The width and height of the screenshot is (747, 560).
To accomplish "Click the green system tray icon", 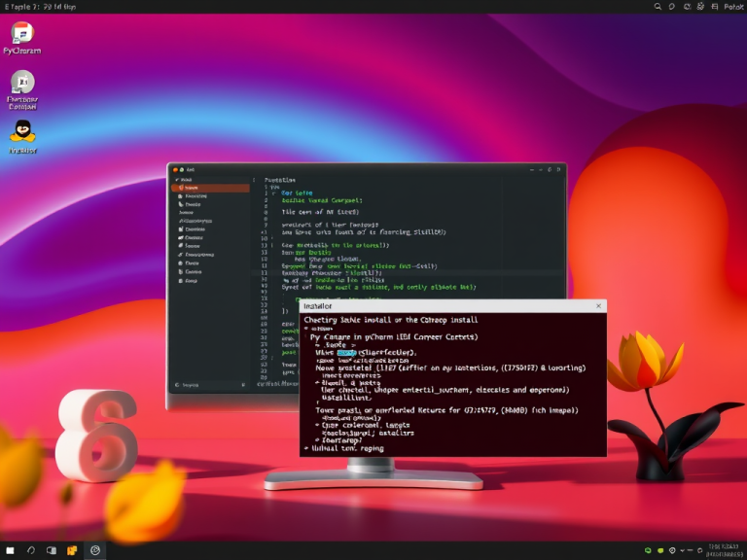I will 648,550.
